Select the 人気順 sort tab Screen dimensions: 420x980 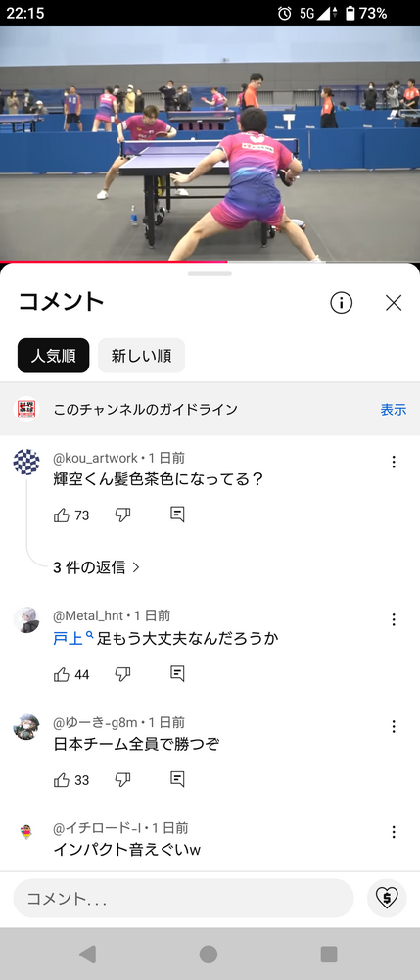coord(54,356)
